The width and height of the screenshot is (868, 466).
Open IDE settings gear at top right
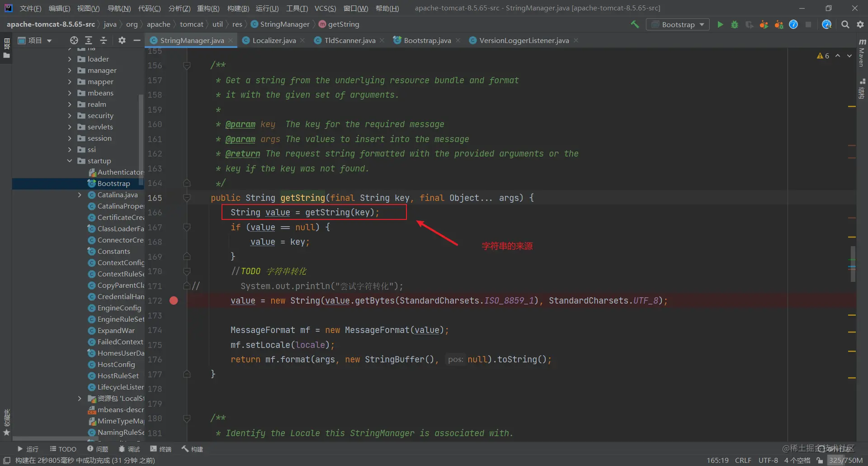point(860,24)
